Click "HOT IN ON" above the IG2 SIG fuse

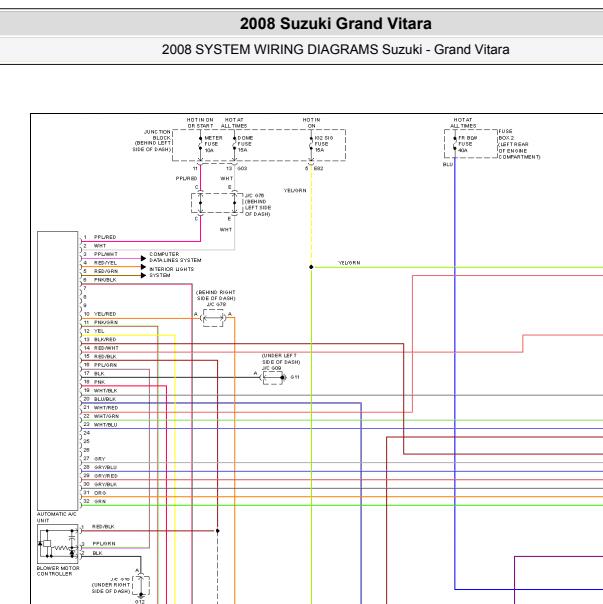point(311,123)
